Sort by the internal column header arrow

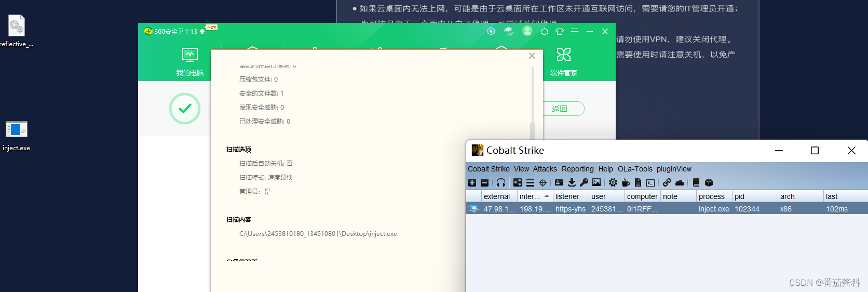pos(547,196)
